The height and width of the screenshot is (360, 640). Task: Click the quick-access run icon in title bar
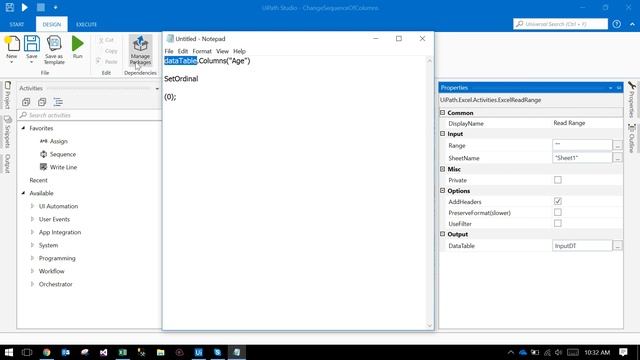coord(25,7)
